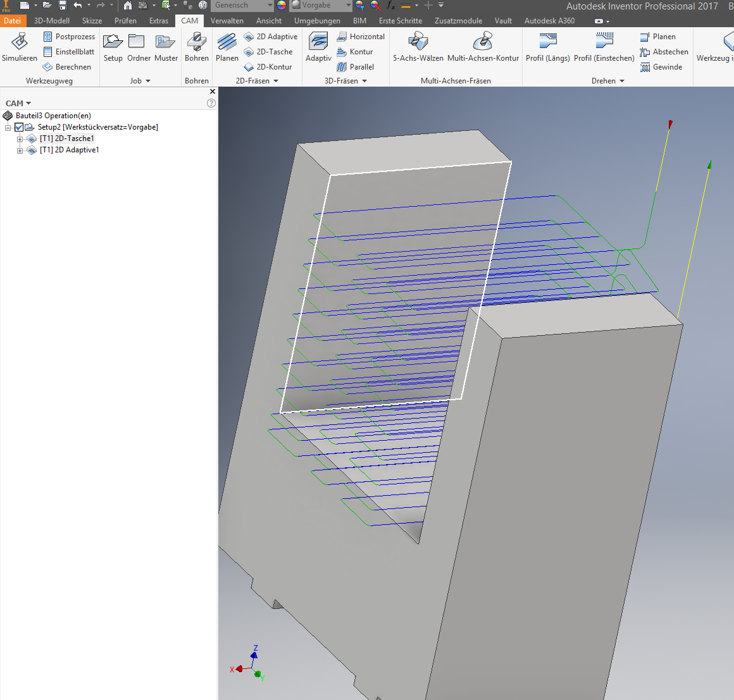Start a 2D Adaptive operation

(271, 37)
